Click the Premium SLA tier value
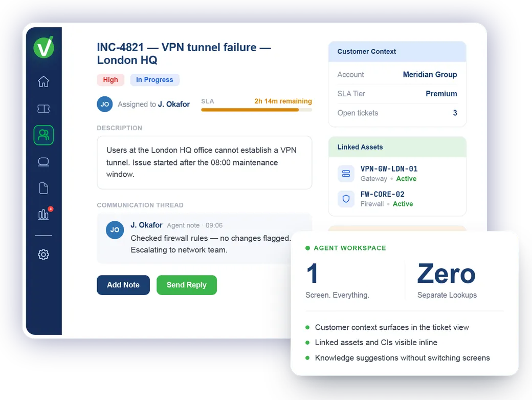Screen dimensions: 532x400 tap(441, 94)
